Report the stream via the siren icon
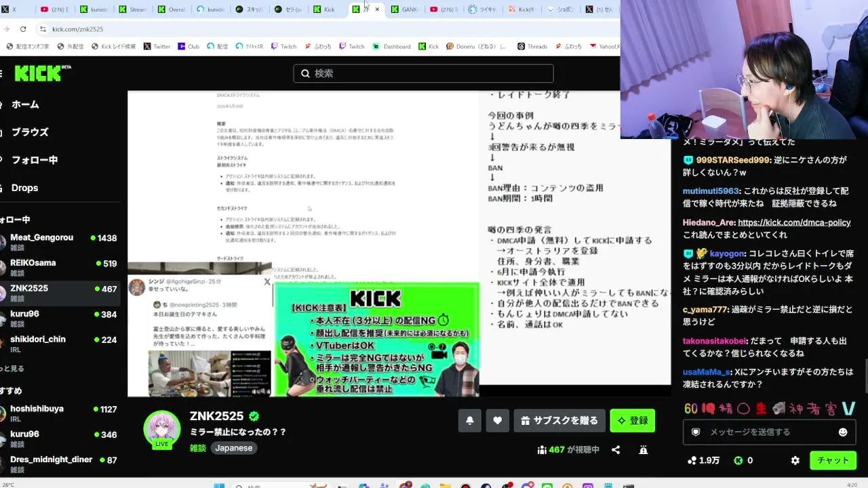This screenshot has height=488, width=868. click(644, 449)
